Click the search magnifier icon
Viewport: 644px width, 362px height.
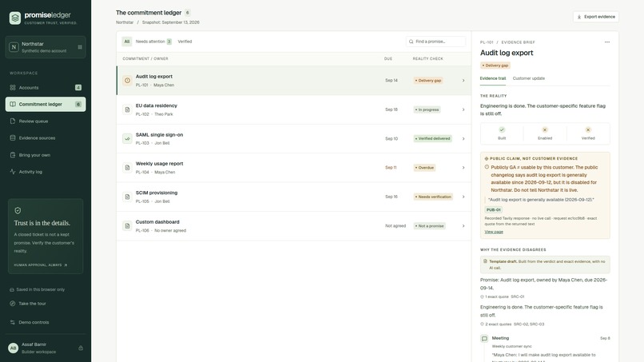(411, 42)
